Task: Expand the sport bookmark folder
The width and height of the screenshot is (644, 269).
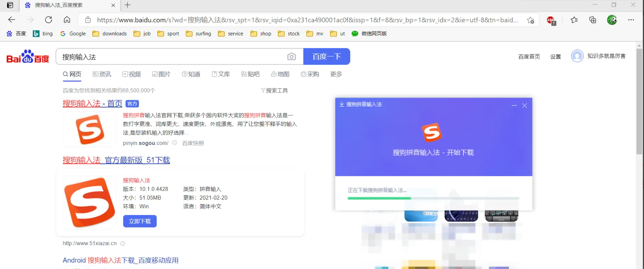Action: coord(168,34)
